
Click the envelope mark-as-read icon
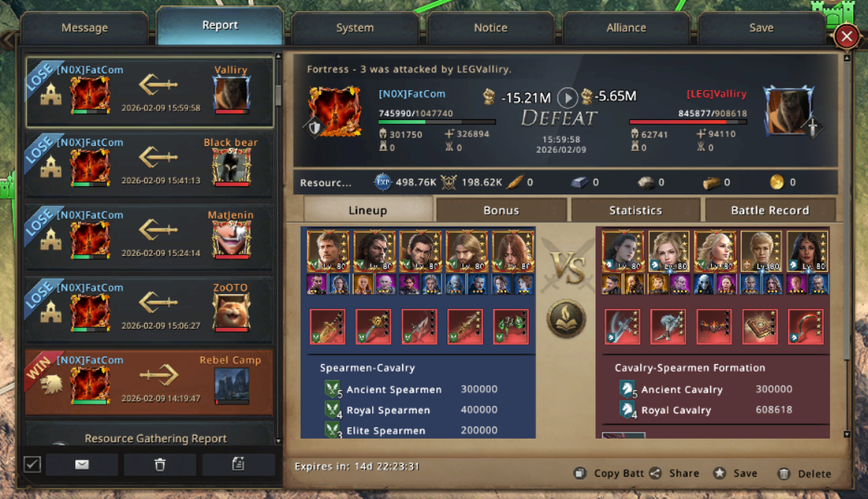click(x=82, y=464)
